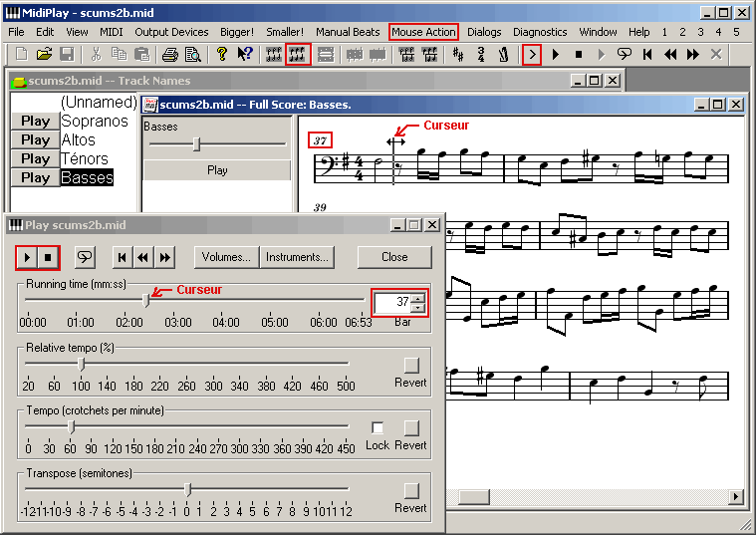Open the Manual Beats menu
The image size is (756, 535).
tap(348, 32)
